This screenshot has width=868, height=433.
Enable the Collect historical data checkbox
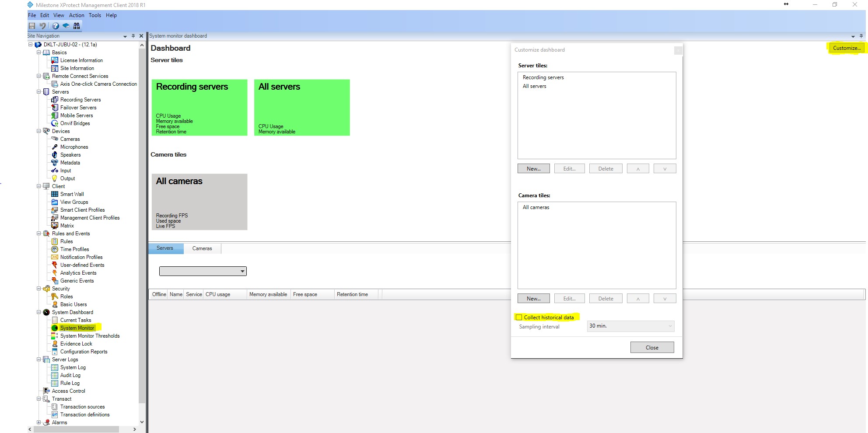coord(519,317)
